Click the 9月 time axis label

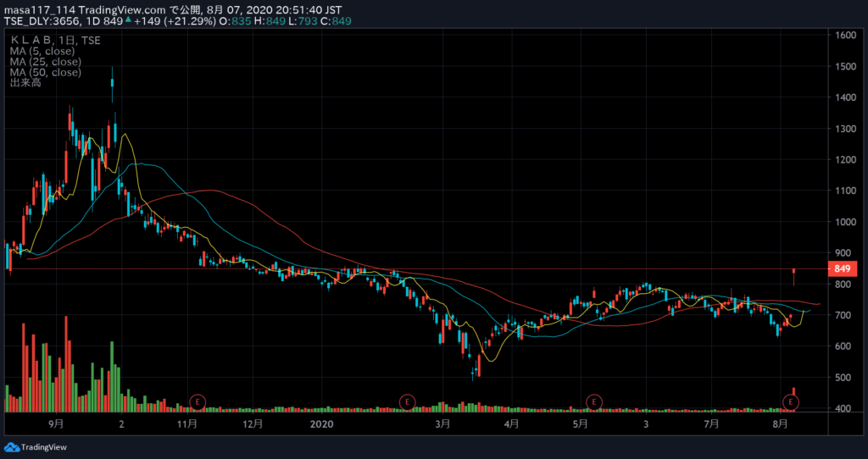56,424
